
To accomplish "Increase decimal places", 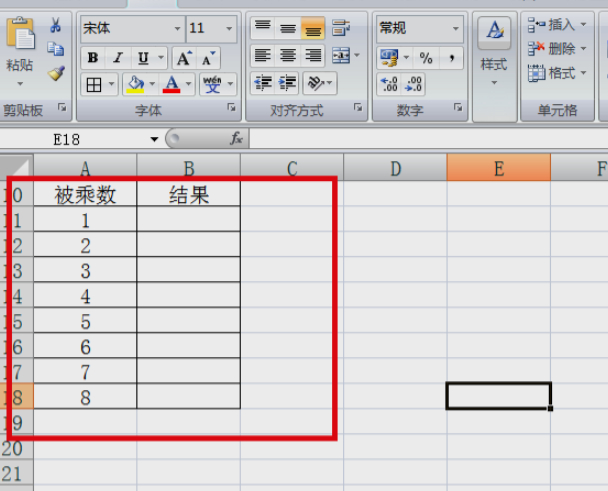I will [389, 84].
